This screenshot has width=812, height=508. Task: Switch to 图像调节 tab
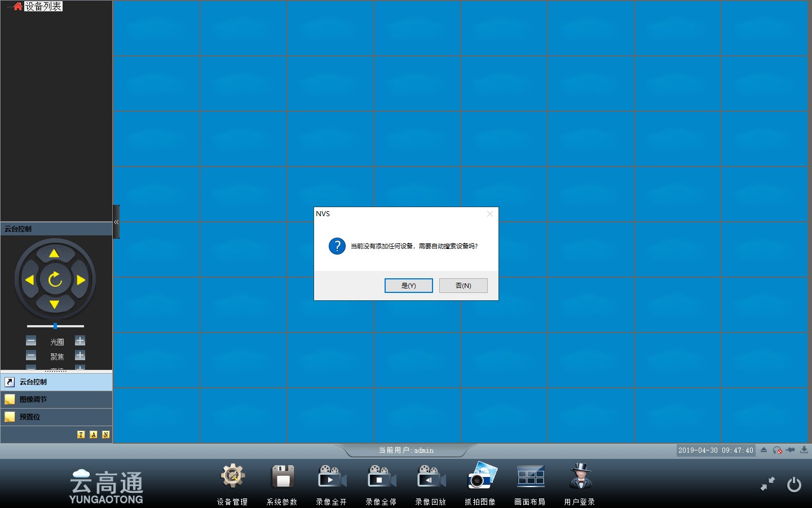click(56, 400)
